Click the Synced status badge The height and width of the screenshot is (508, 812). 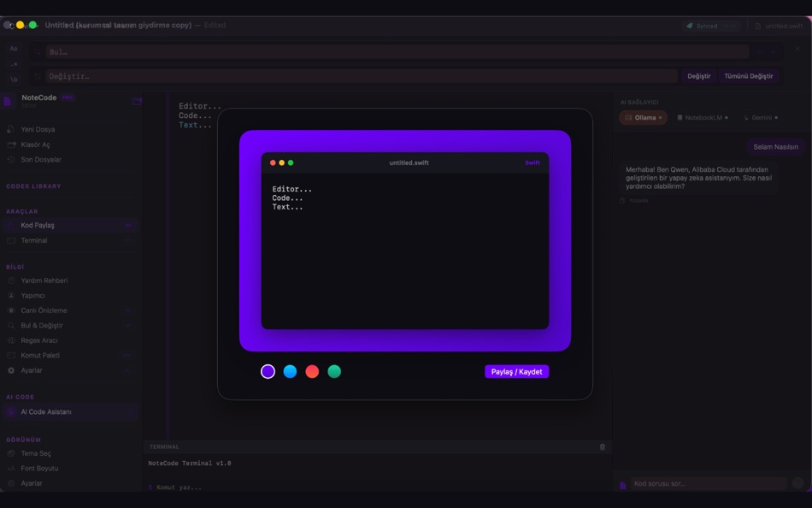click(x=711, y=26)
